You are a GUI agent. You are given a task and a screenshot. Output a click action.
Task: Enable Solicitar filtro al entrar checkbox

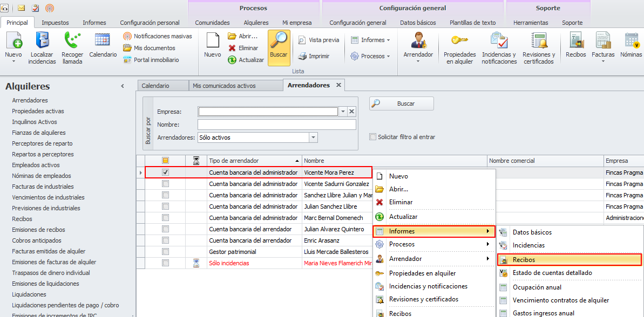click(x=372, y=137)
